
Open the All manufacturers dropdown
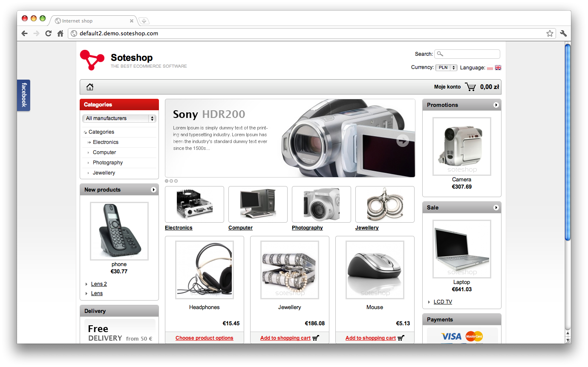[x=119, y=118]
